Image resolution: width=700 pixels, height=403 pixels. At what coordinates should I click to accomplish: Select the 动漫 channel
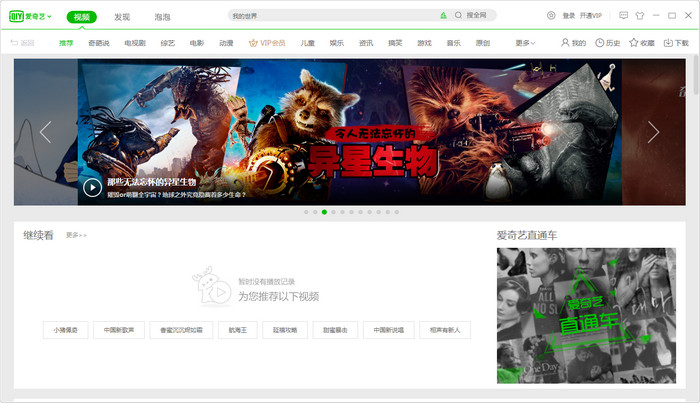tap(226, 43)
